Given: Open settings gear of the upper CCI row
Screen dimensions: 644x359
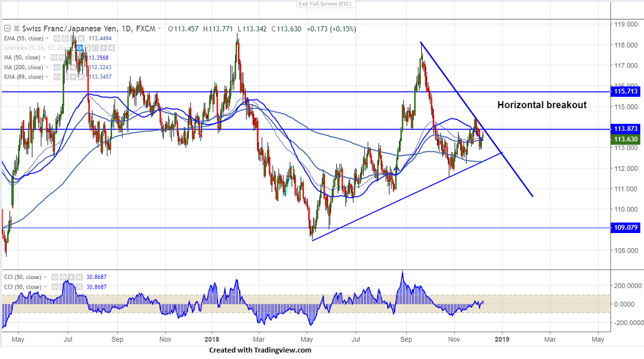Looking at the screenshot, I should [x=63, y=277].
